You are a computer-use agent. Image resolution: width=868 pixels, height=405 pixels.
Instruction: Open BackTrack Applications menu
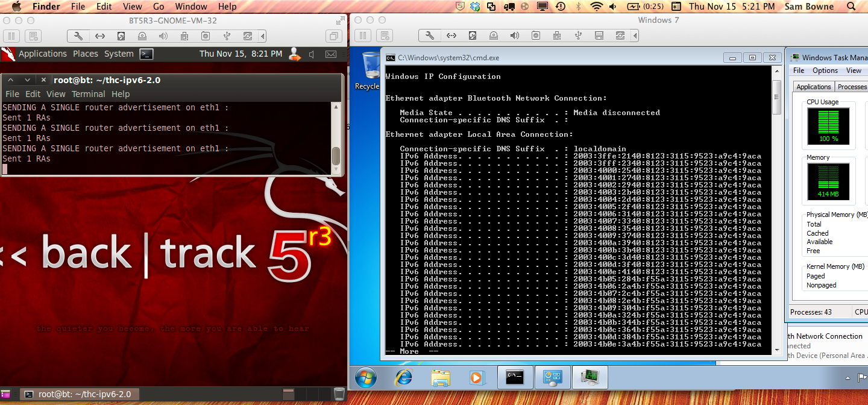tap(42, 54)
